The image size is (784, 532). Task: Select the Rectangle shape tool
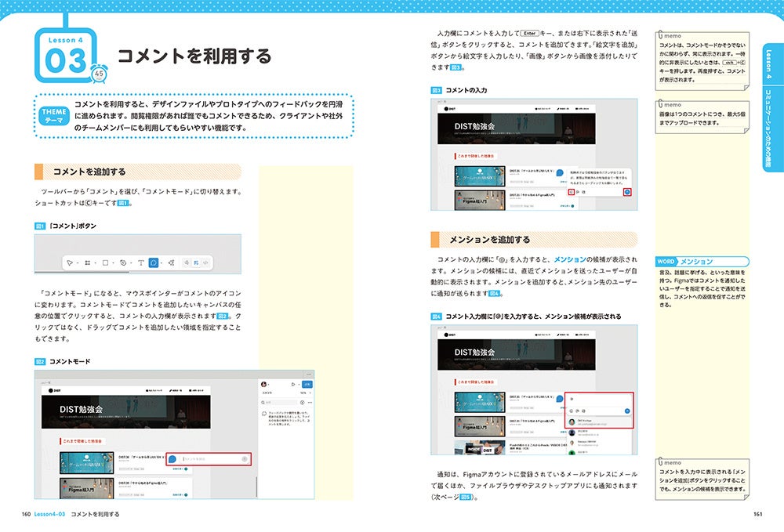(105, 262)
